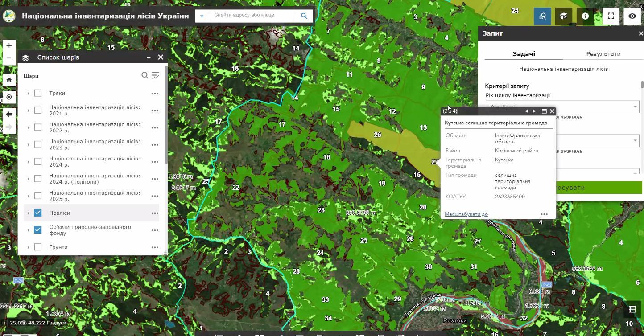Go to the default home extent
This screenshot has height=336, width=644.
click(x=9, y=80)
